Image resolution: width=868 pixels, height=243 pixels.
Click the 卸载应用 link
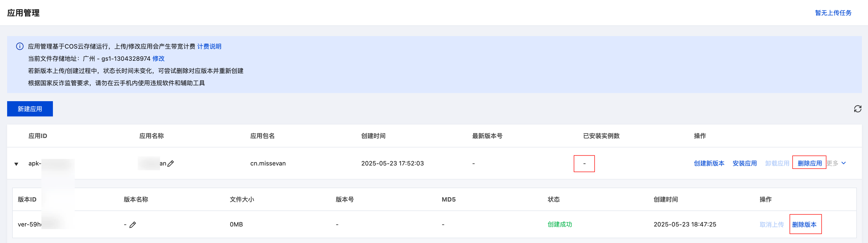(777, 163)
